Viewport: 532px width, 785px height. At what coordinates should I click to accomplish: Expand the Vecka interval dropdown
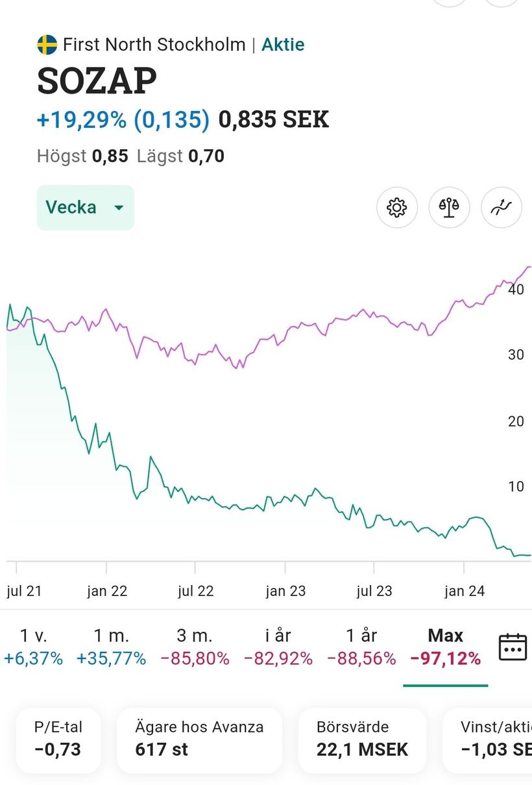[85, 208]
